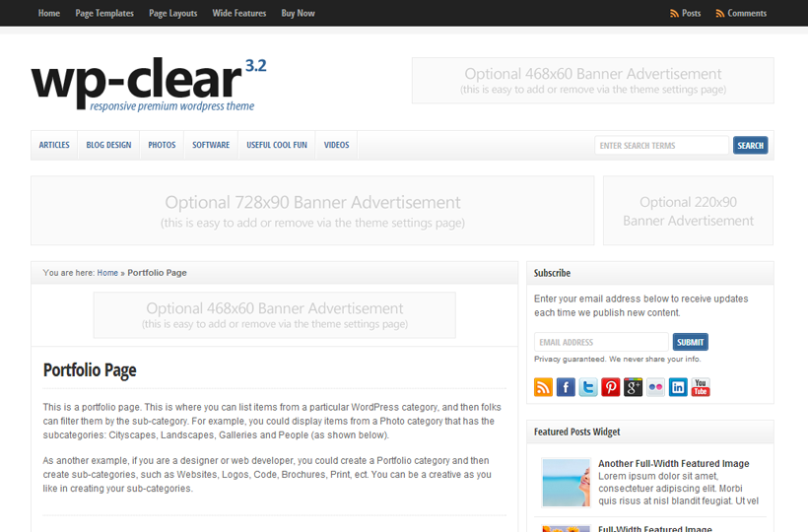The width and height of the screenshot is (808, 532).
Task: Click the 220x90 banner advertisement
Action: [x=688, y=211]
